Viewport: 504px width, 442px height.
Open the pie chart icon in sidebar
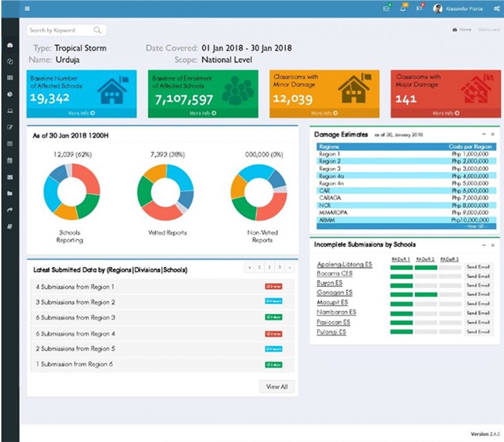(9, 94)
